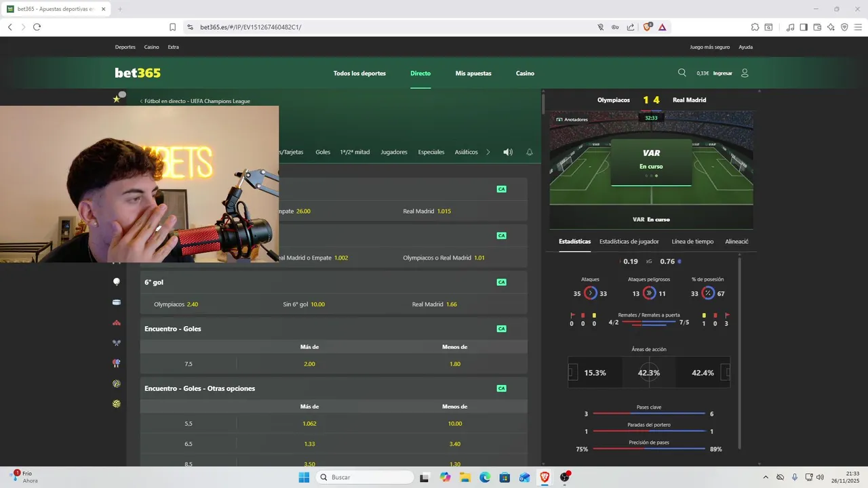868x488 pixels.
Task: Open password key icon in address bar
Action: coord(615,27)
